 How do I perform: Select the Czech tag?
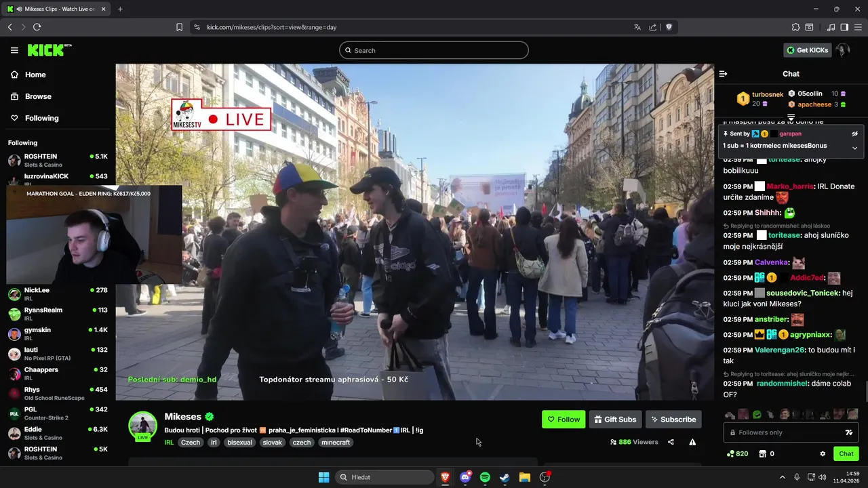point(191,443)
